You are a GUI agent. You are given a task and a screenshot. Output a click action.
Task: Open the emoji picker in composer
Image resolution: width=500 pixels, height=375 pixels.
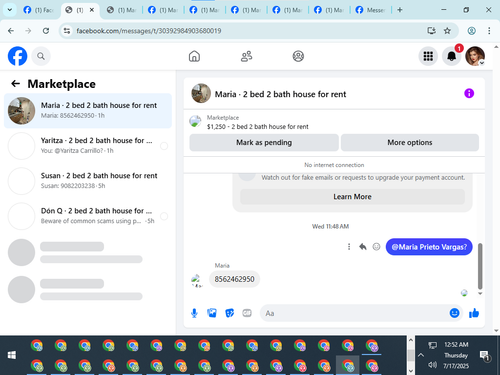pyautogui.click(x=454, y=313)
